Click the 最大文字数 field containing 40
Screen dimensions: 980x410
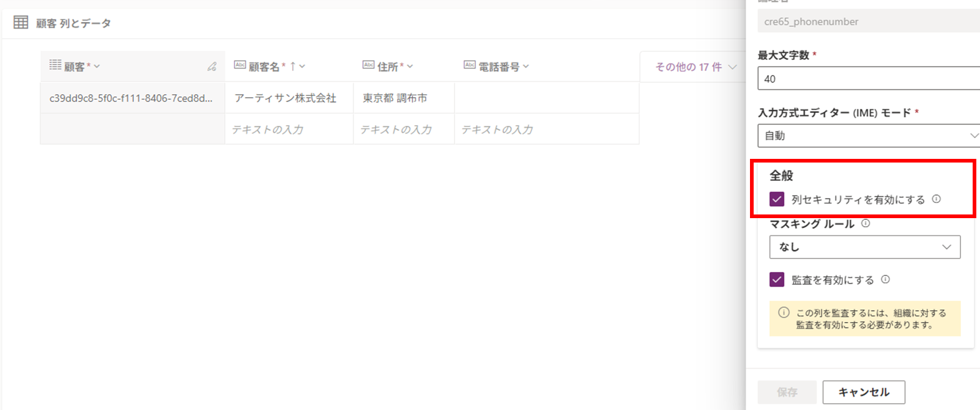click(x=867, y=79)
